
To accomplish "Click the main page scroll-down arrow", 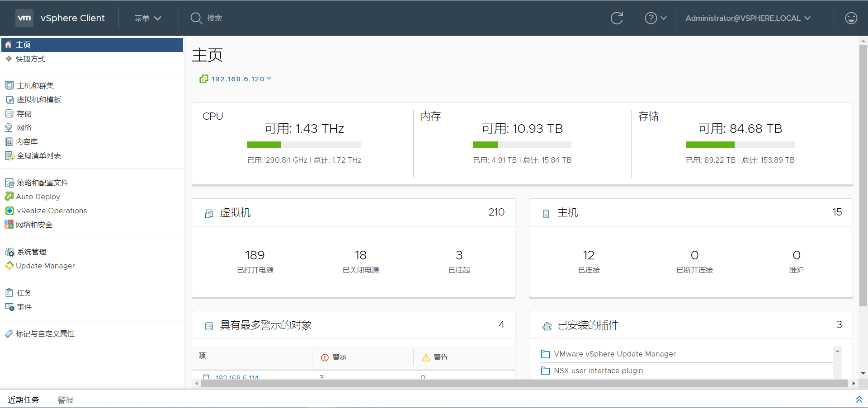I will [863, 373].
